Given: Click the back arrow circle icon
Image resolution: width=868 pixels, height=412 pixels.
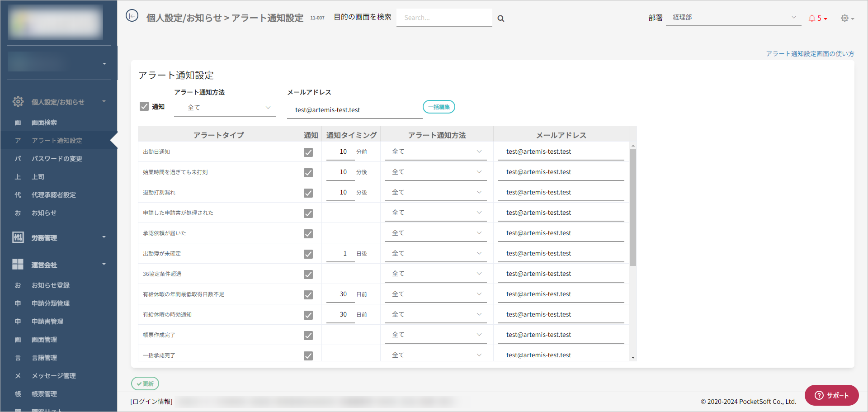Looking at the screenshot, I should point(132,16).
